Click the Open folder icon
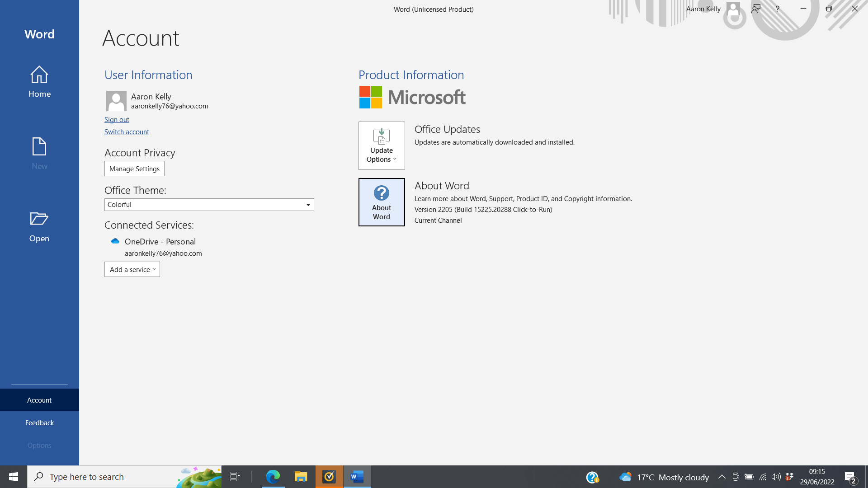The width and height of the screenshot is (868, 488). [39, 219]
